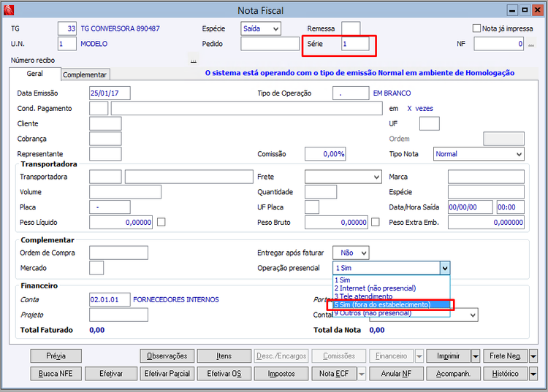Click the Acompanh. button

tap(453, 374)
